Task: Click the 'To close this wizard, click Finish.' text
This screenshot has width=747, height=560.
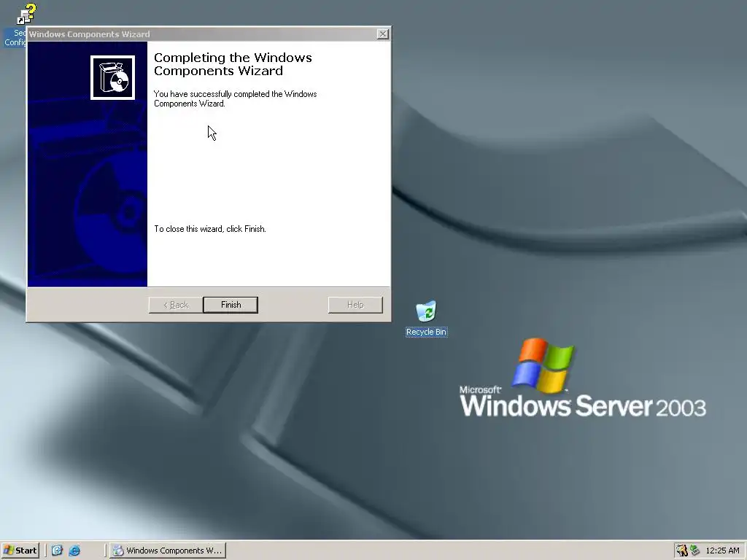Action: [210, 229]
